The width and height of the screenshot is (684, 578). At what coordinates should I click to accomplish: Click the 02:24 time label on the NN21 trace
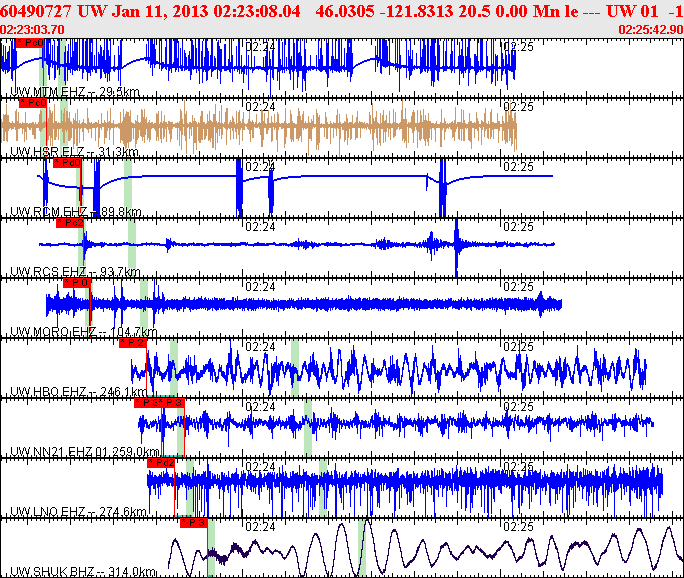coord(260,407)
